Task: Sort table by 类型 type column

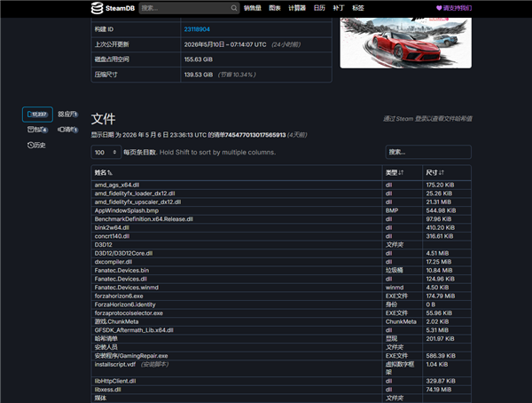Action: click(403, 172)
